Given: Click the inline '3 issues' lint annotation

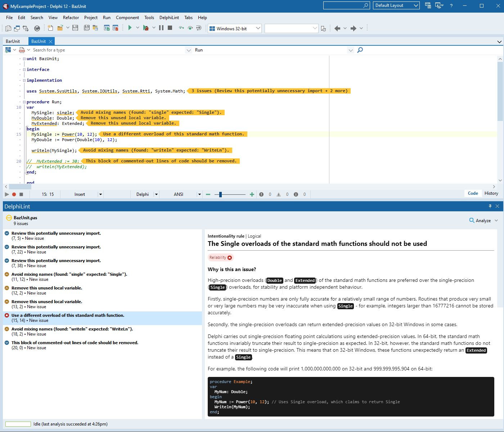Looking at the screenshot, I should point(269,91).
